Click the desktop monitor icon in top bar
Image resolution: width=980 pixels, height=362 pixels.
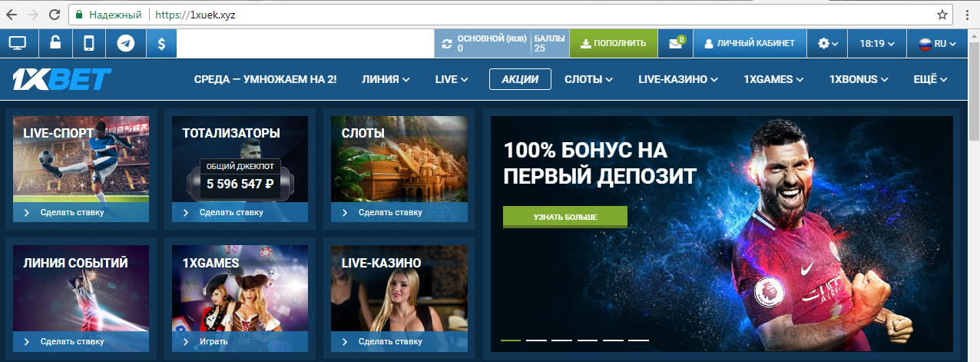coord(18,44)
